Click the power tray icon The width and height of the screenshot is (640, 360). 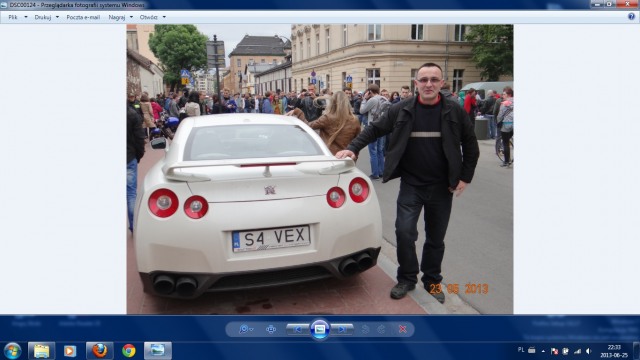click(566, 351)
